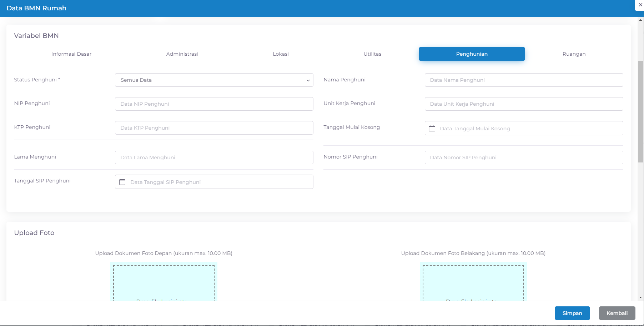Open Tanggal Mulai Kosong date field
The width and height of the screenshot is (644, 326).
[524, 128]
